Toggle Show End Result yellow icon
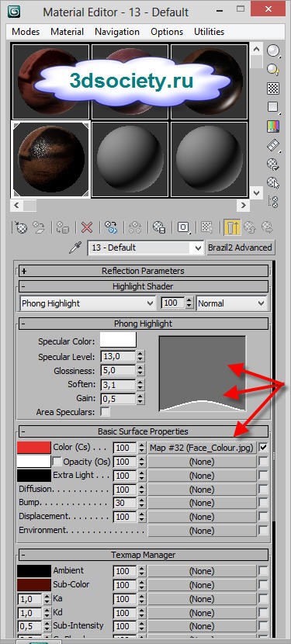Screen dimensions: 291x644 (232, 227)
